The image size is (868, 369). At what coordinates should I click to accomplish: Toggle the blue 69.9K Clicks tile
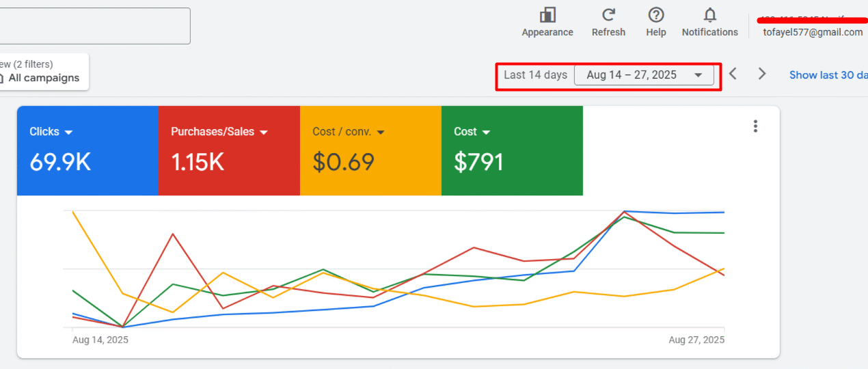87,161
